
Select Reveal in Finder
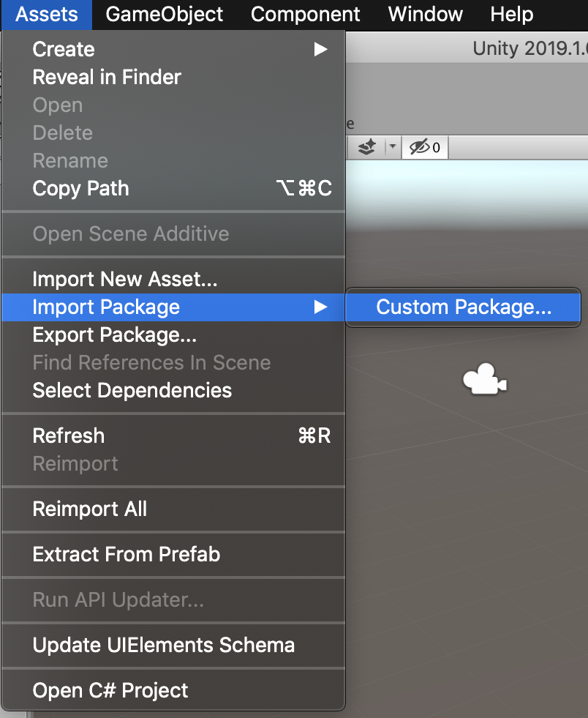107,78
